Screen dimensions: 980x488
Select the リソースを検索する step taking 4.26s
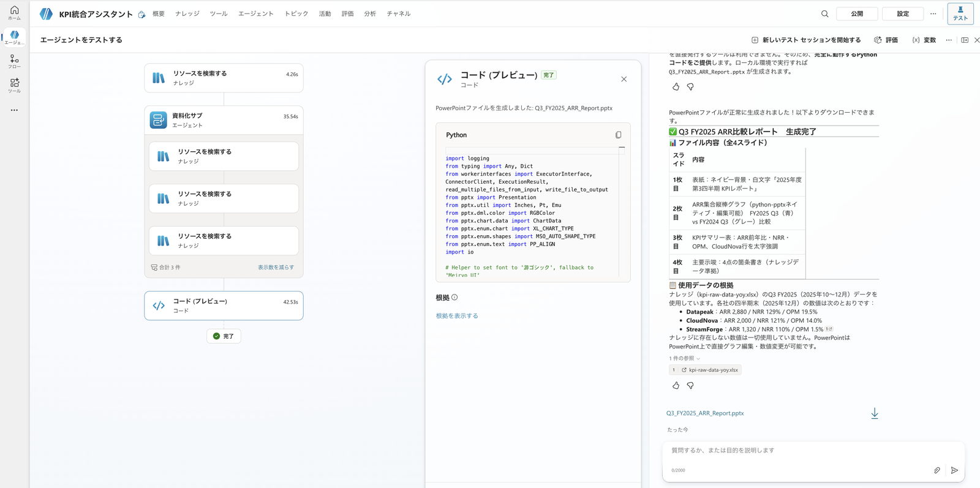pyautogui.click(x=224, y=78)
